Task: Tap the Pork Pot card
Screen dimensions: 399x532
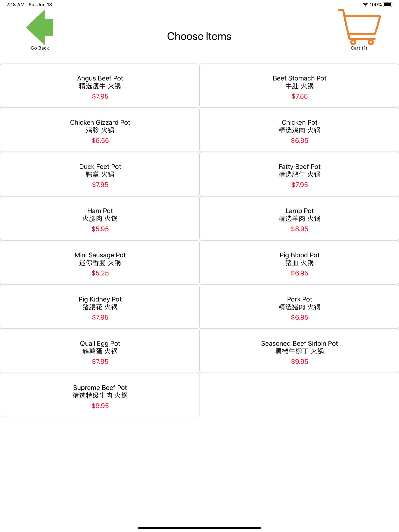Action: pyautogui.click(x=299, y=307)
